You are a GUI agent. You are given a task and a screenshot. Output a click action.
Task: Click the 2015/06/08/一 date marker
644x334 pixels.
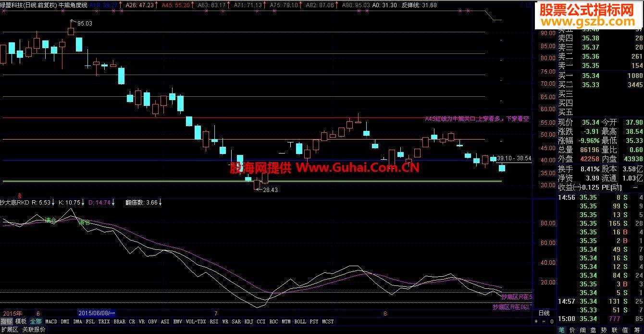(97, 313)
